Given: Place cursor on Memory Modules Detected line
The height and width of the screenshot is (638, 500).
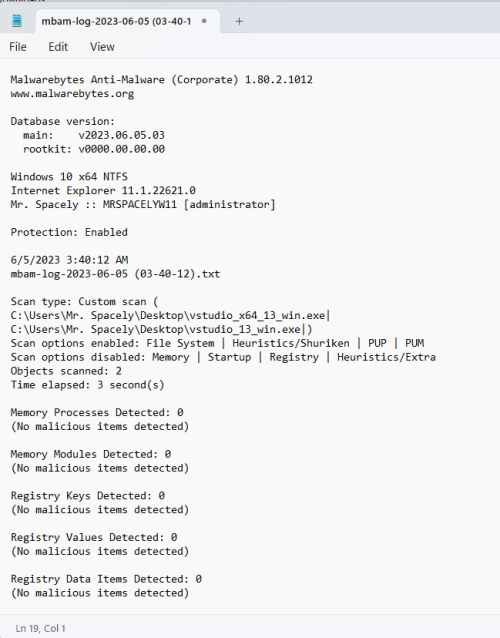Looking at the screenshot, I should [x=91, y=454].
